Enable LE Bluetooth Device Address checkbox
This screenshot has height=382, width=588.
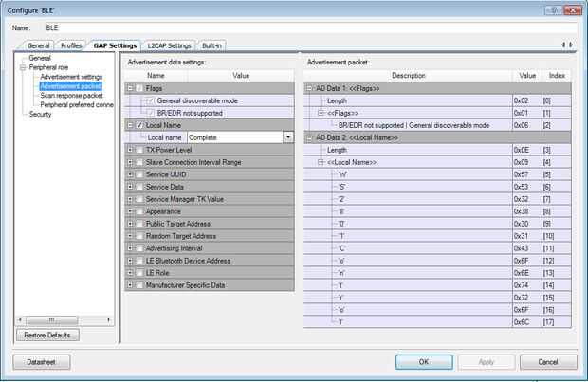click(x=139, y=261)
